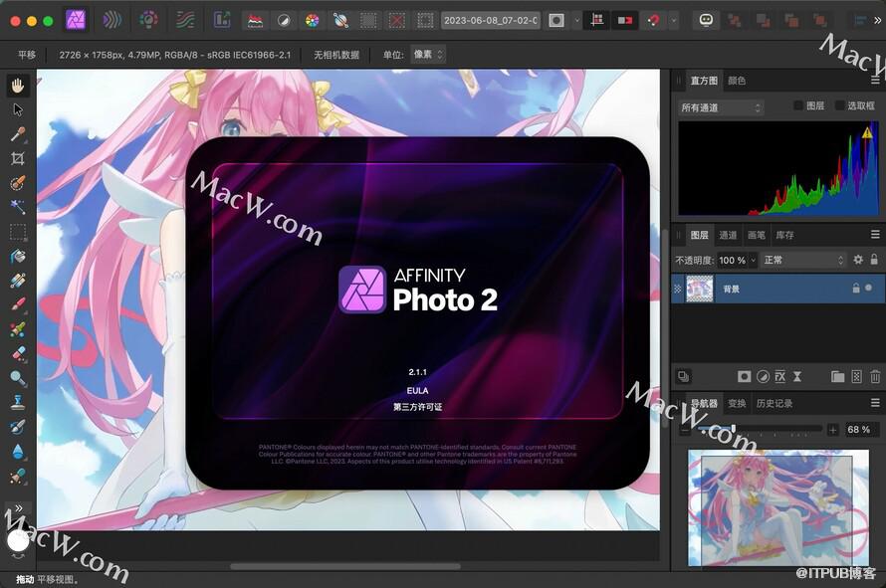Toggle the lock button beside the blend mode
The width and height of the screenshot is (886, 588).
874,260
